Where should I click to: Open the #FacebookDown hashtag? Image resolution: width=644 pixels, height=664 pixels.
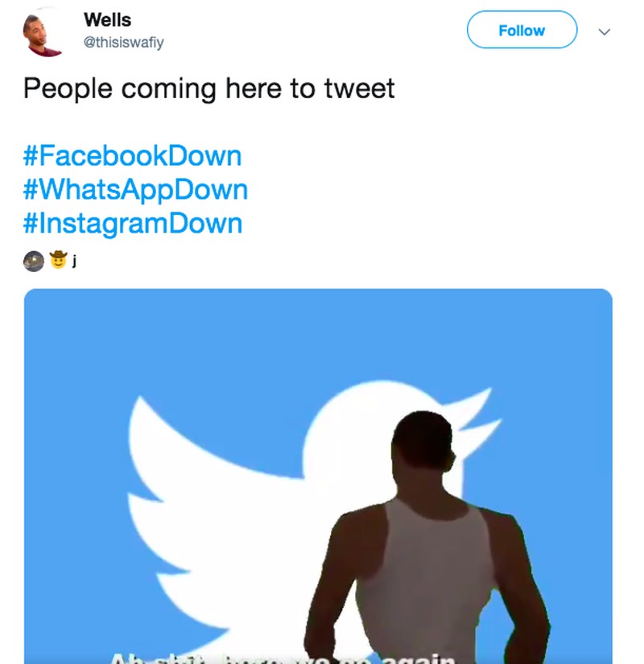pos(132,155)
